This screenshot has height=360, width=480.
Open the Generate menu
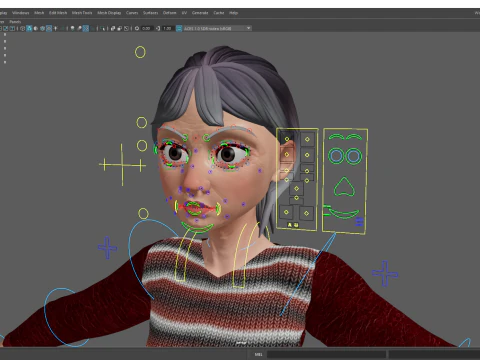200,13
